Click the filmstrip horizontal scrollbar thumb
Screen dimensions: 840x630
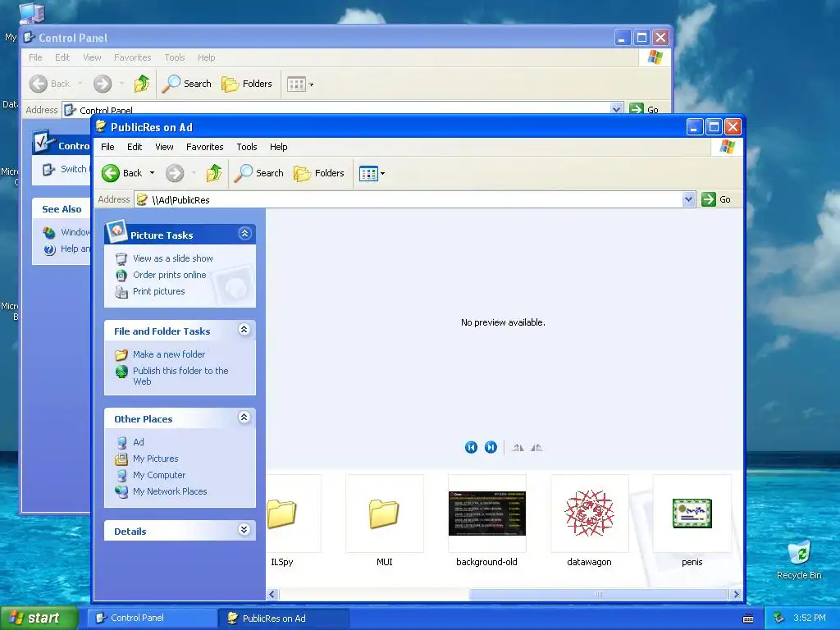[598, 594]
